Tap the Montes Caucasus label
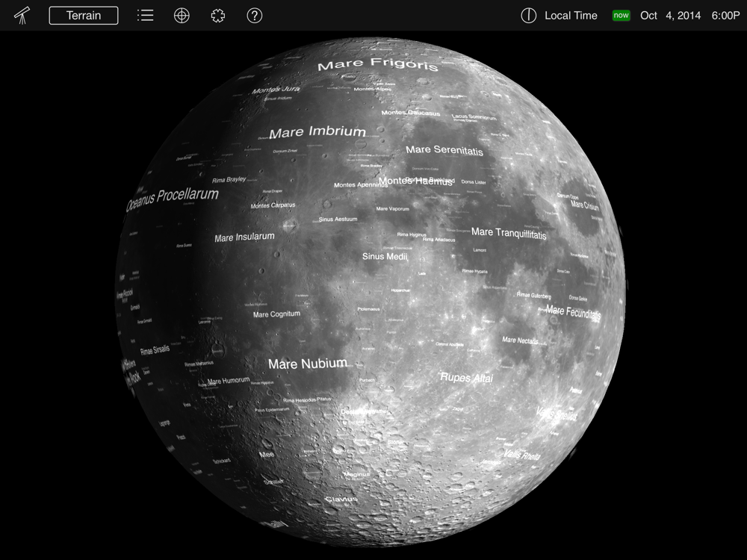This screenshot has width=747, height=560. point(411,113)
